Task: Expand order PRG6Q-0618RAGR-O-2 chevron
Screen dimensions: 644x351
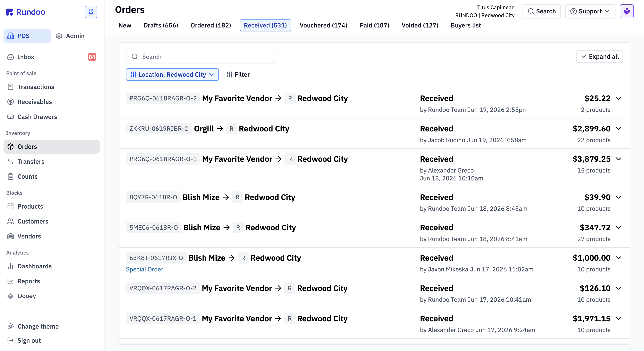Action: [x=619, y=98]
